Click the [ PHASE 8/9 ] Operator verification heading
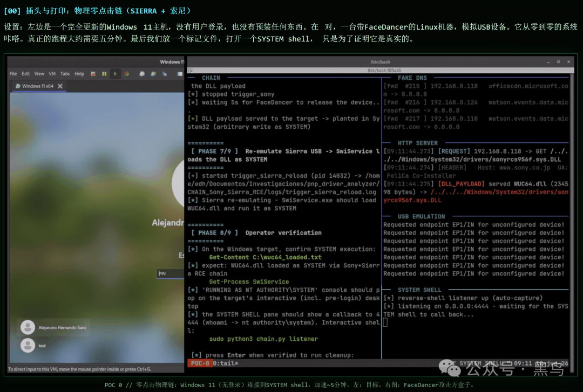 point(256,233)
